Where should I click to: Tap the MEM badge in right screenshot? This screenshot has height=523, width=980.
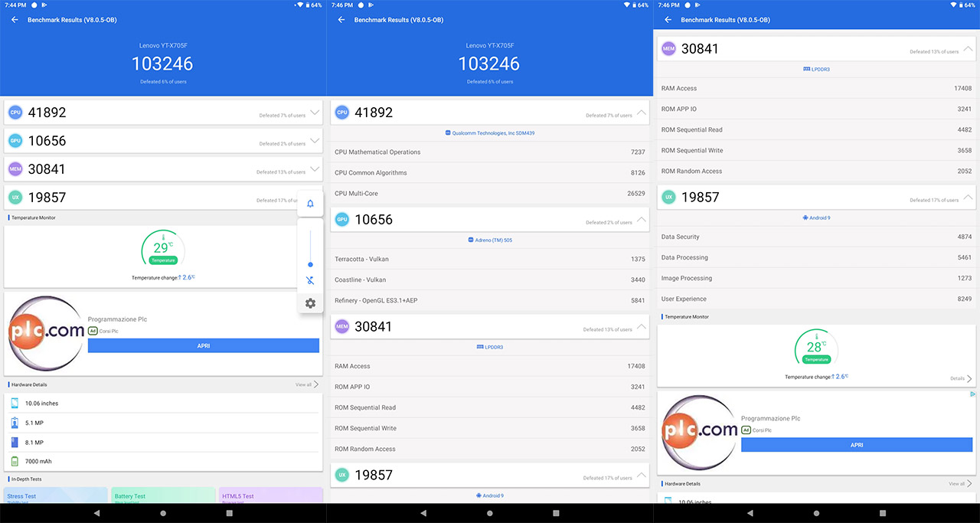pos(669,49)
